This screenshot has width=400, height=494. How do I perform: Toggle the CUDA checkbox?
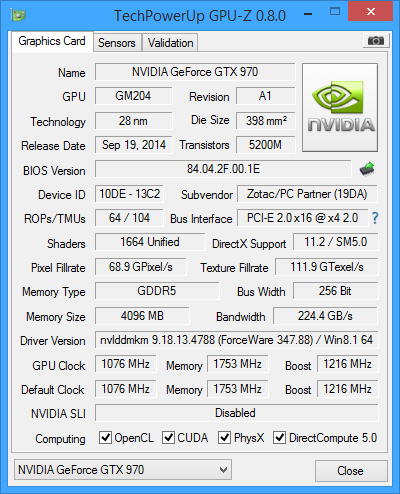point(168,437)
